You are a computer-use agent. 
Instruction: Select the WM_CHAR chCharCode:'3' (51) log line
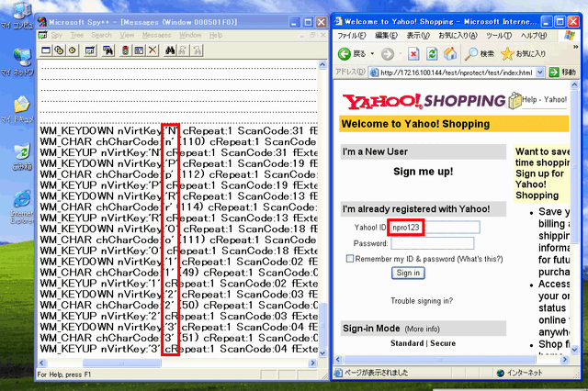(178, 338)
